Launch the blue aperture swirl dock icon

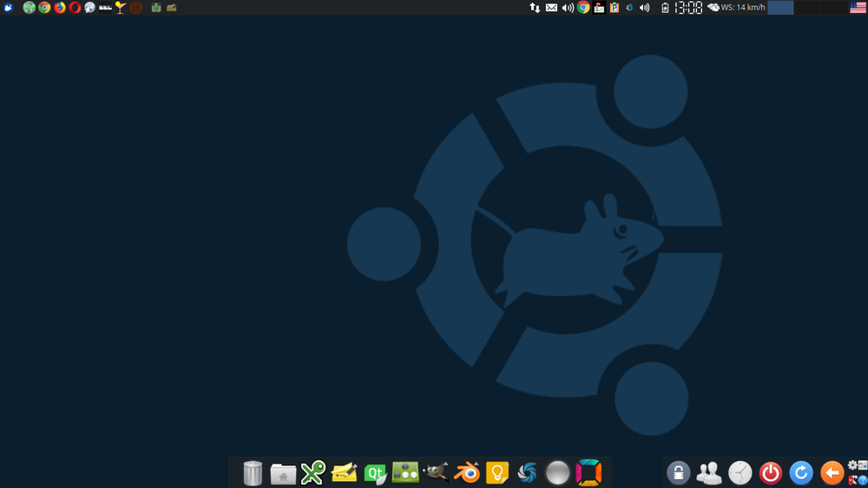pyautogui.click(x=527, y=473)
